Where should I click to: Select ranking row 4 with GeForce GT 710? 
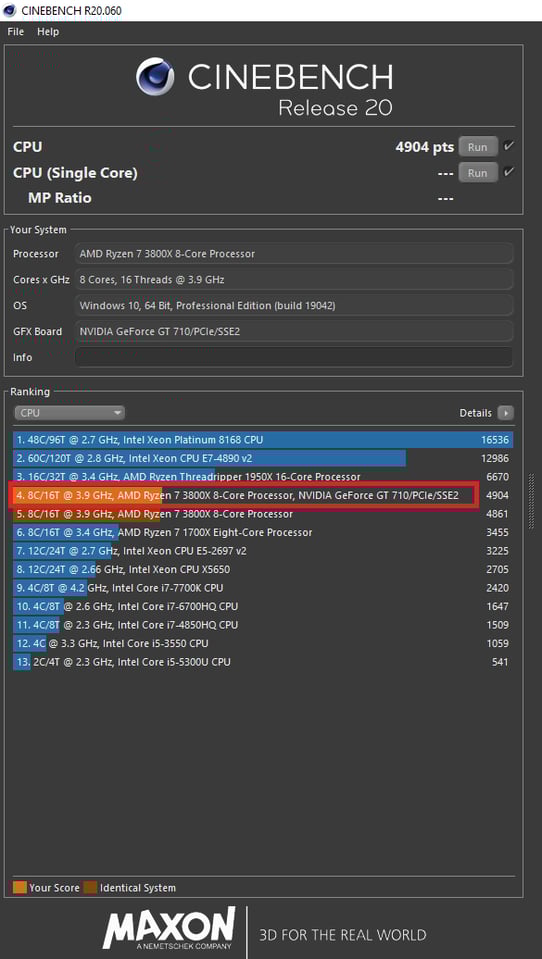pyautogui.click(x=263, y=495)
